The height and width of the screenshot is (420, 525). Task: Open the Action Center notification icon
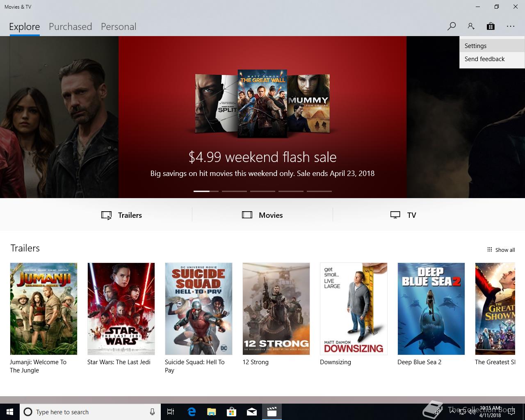(511, 412)
